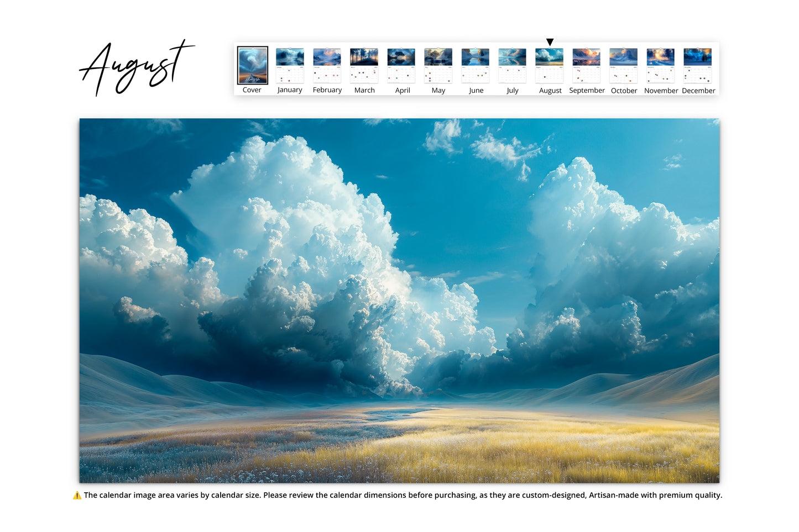Open the May calendar thumbnail
Screen dimensions: 799x532
[x=438, y=66]
